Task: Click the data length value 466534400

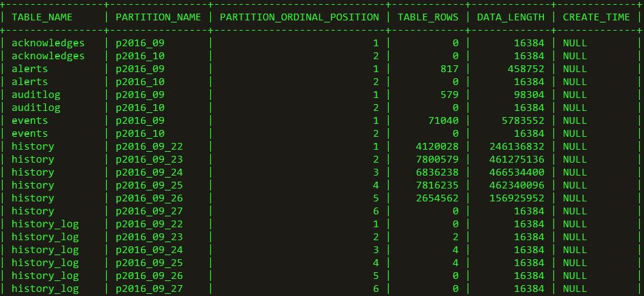Action: coord(517,172)
